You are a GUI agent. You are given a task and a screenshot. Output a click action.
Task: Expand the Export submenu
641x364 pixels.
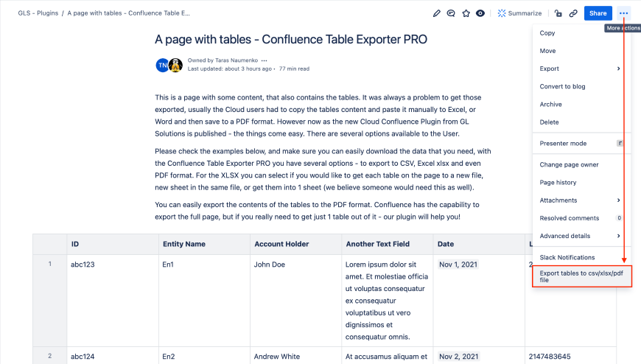click(x=581, y=69)
